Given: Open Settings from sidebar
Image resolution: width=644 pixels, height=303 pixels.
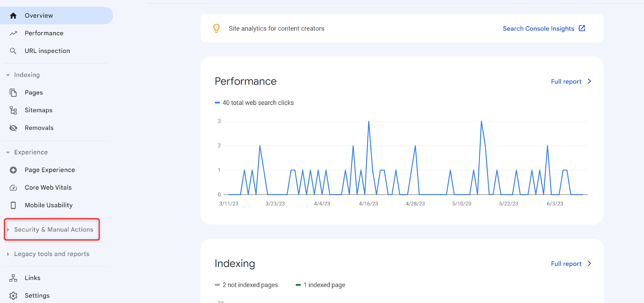Looking at the screenshot, I should click(x=56, y=296).
